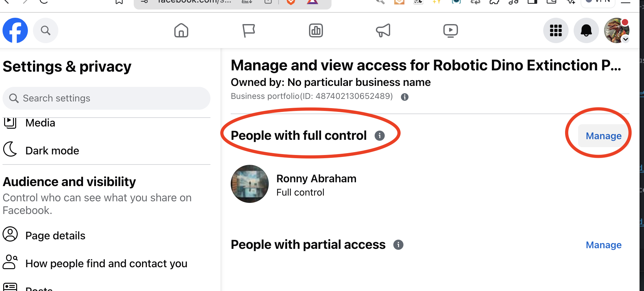Open the Facebook Home feed

(181, 30)
